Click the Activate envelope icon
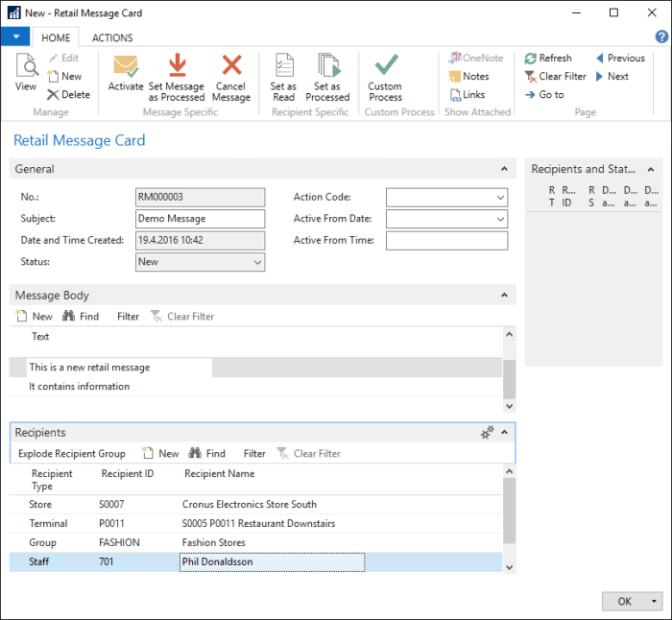The image size is (672, 620). tap(126, 67)
